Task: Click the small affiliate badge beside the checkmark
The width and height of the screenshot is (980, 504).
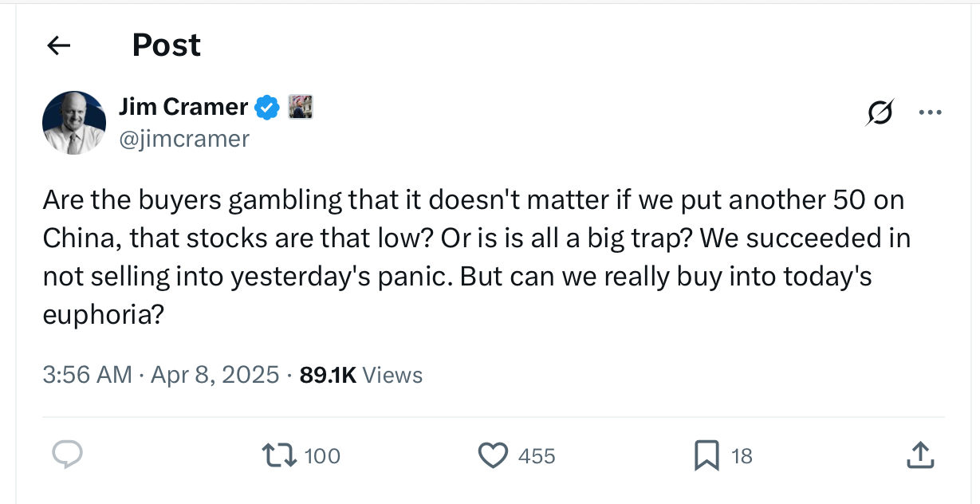Action: [300, 107]
